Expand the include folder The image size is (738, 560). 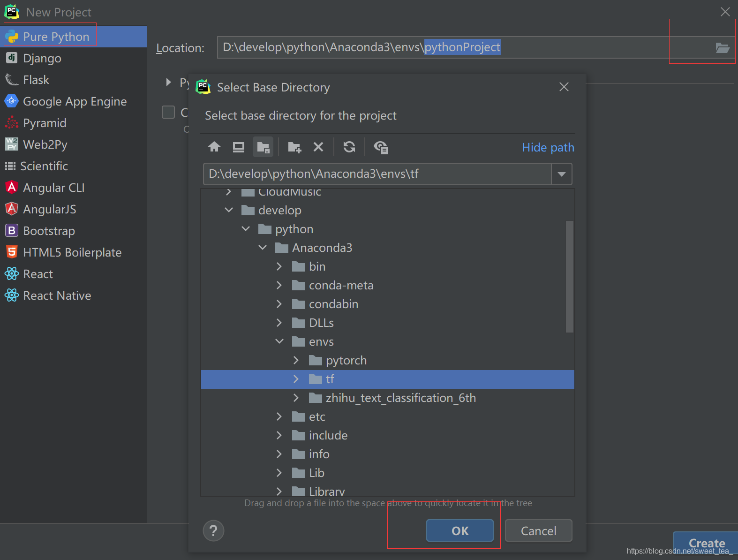coord(279,435)
